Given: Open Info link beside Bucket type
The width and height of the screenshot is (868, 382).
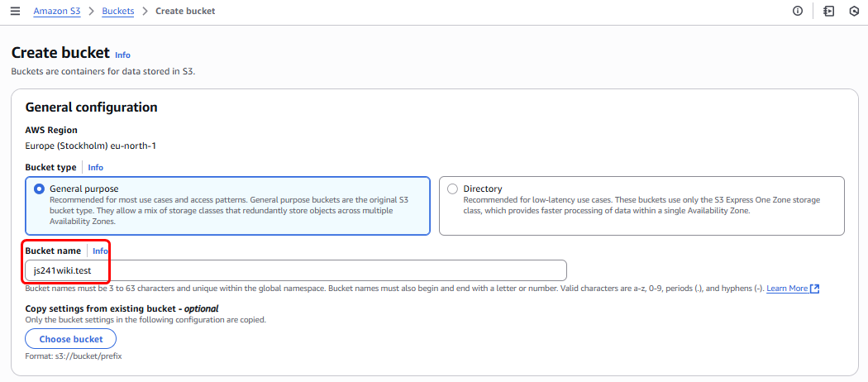Looking at the screenshot, I should (x=96, y=167).
